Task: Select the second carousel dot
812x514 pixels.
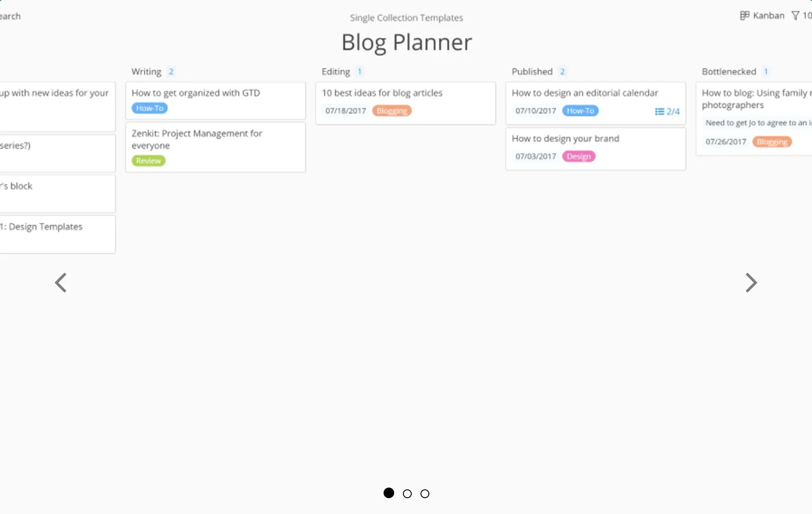Action: (x=407, y=494)
